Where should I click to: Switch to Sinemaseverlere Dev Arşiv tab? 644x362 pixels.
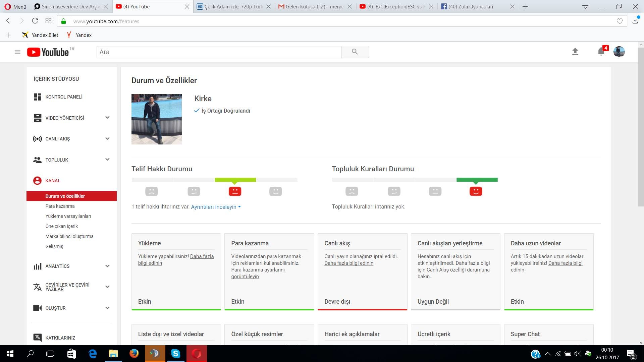(71, 6)
